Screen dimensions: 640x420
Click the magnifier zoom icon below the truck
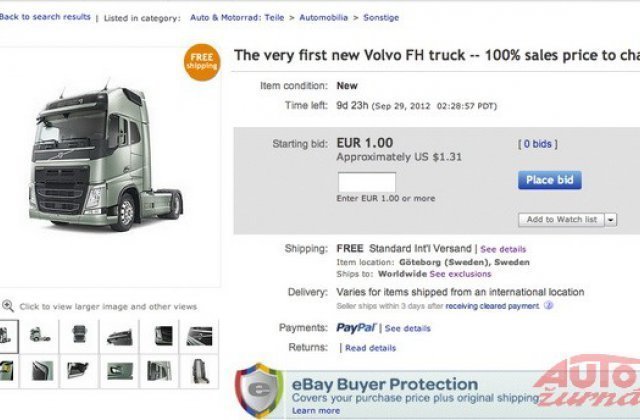point(8,306)
